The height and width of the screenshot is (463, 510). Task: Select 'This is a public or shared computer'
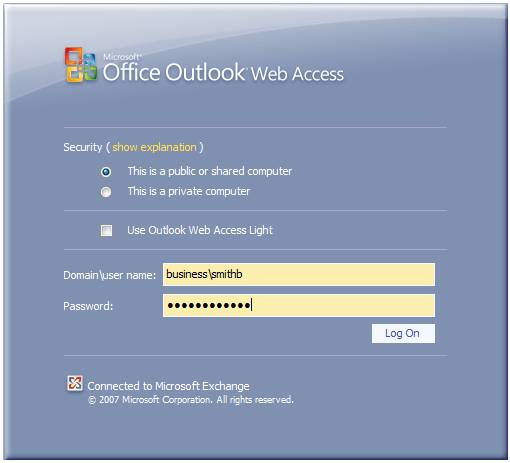(x=106, y=172)
